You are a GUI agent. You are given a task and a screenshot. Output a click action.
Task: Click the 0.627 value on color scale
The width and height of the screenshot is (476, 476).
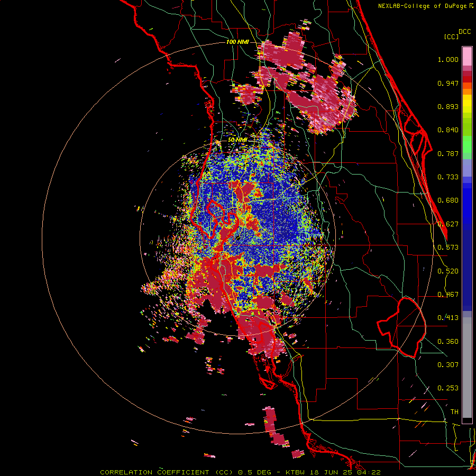(x=448, y=224)
